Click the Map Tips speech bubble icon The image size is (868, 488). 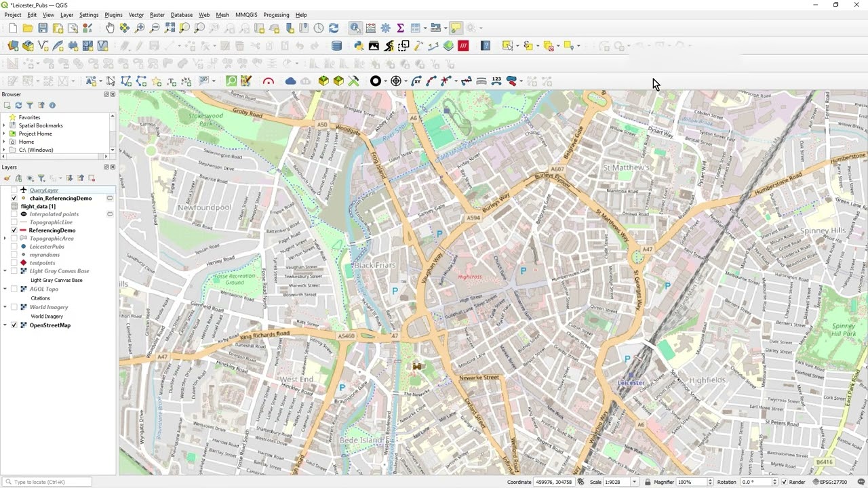[x=456, y=28]
